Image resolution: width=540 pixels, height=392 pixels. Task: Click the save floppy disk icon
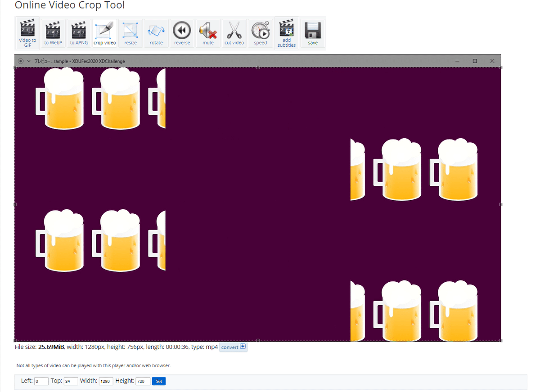[313, 33]
